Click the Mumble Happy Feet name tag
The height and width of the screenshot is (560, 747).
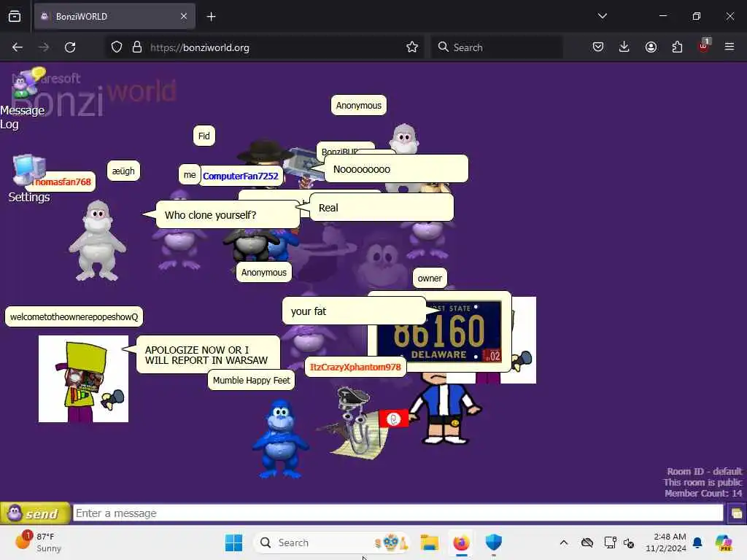[x=251, y=380]
